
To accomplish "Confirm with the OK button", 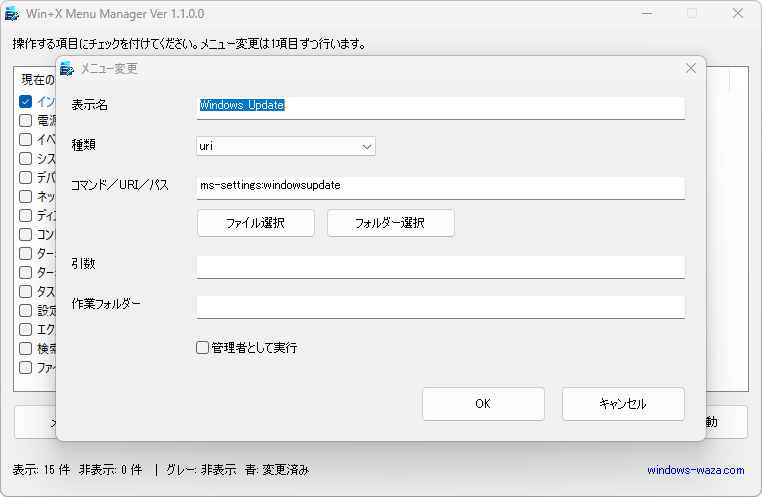I will [x=483, y=404].
